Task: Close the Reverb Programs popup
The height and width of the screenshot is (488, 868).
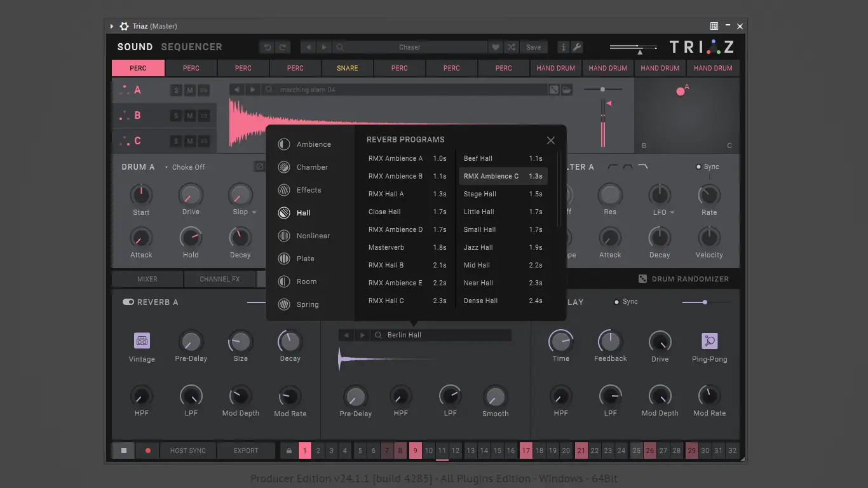Action: pyautogui.click(x=551, y=140)
